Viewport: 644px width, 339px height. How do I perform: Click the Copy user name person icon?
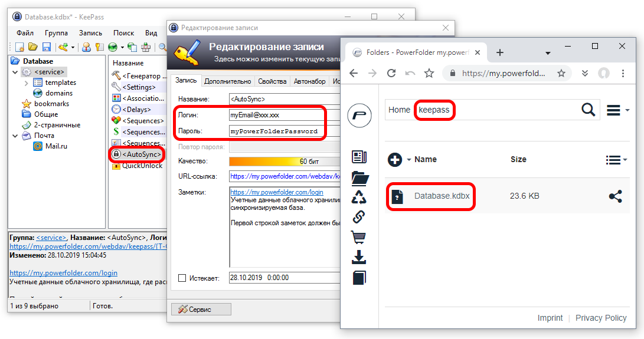coord(86,47)
